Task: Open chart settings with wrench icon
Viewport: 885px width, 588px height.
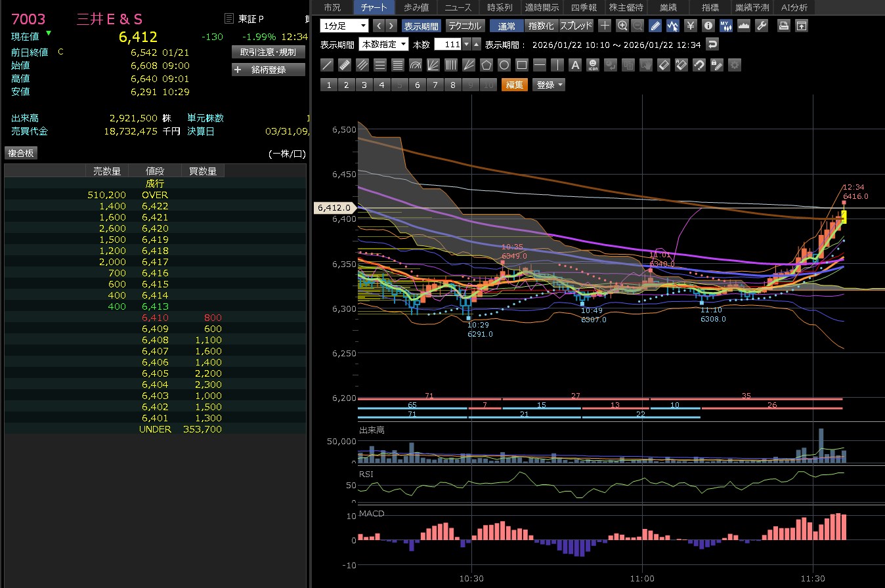Action: coord(762,26)
